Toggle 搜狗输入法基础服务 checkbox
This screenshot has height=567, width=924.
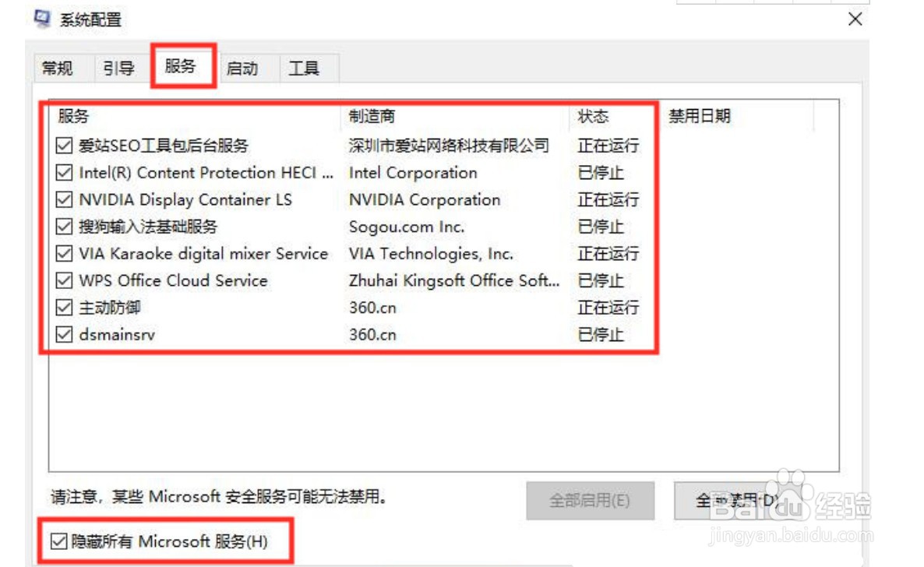(x=64, y=227)
